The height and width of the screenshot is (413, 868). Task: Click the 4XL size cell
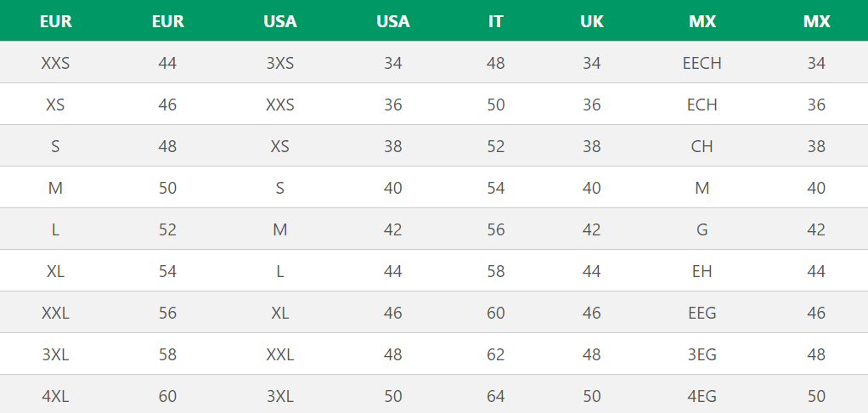pyautogui.click(x=55, y=396)
